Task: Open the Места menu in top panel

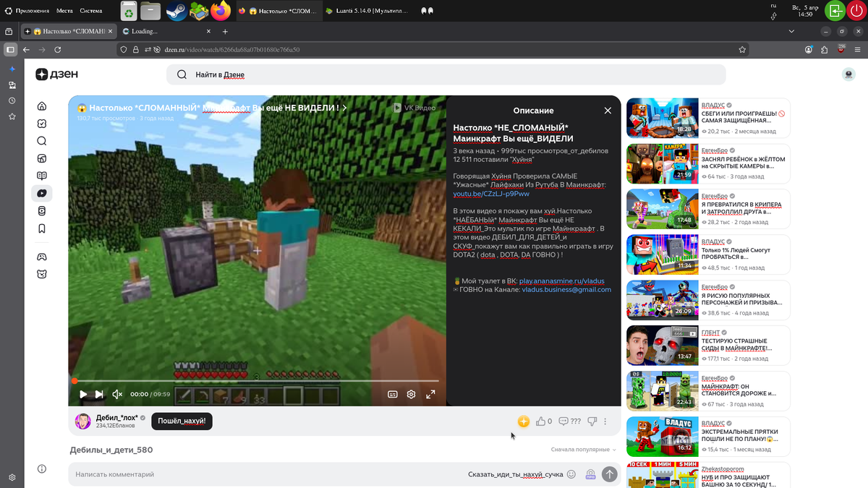Action: pos(64,11)
